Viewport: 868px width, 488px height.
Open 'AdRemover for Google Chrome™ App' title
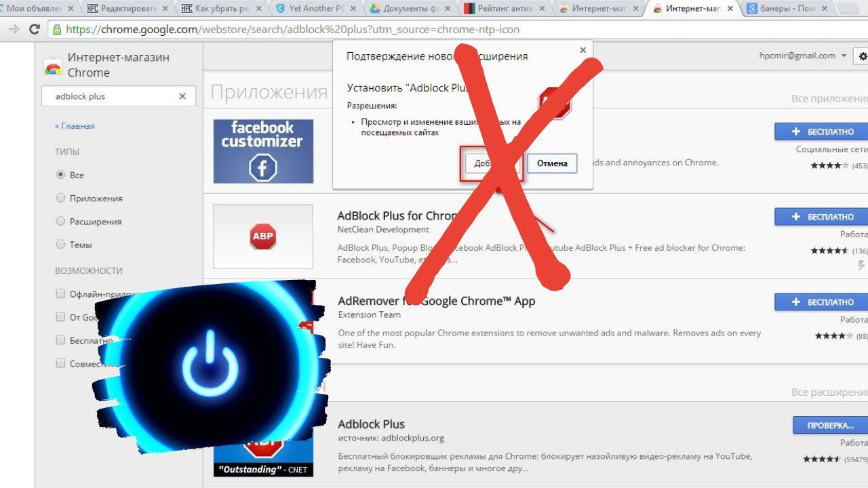click(437, 301)
